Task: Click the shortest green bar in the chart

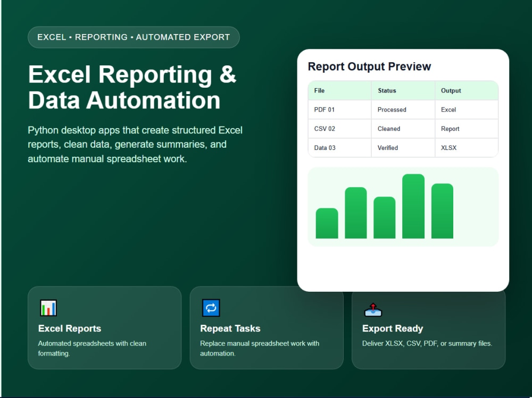Action: pyautogui.click(x=327, y=223)
